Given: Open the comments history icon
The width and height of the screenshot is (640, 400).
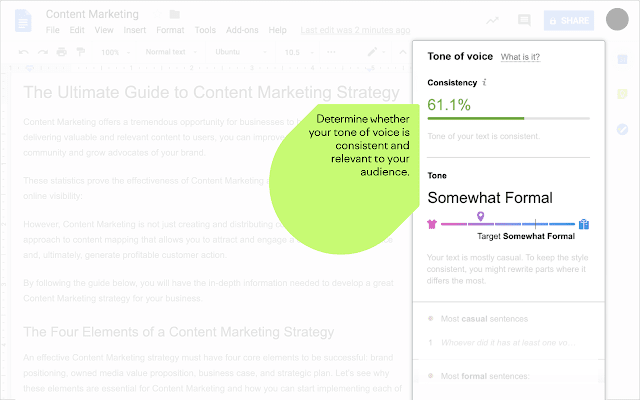Looking at the screenshot, I should click(x=524, y=20).
